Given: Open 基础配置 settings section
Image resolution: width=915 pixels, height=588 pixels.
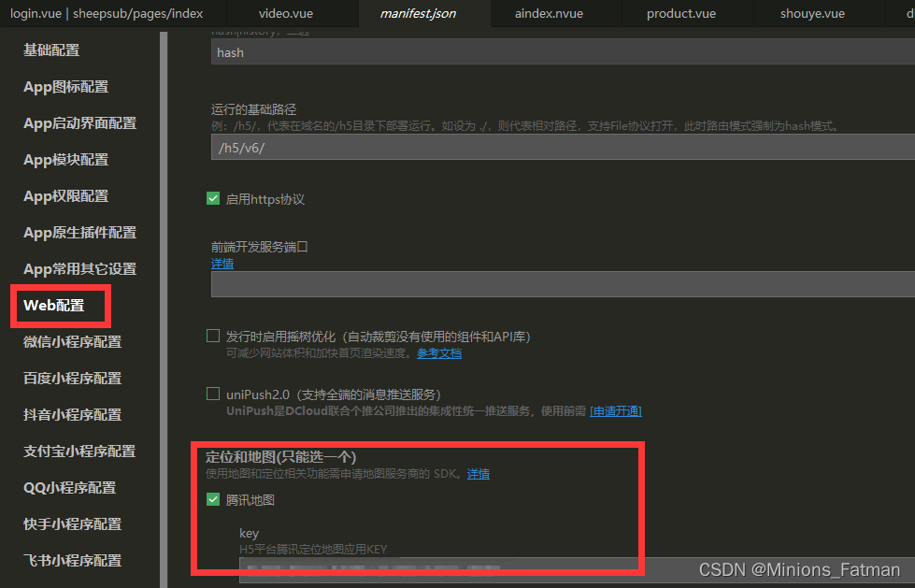Looking at the screenshot, I should tap(51, 50).
